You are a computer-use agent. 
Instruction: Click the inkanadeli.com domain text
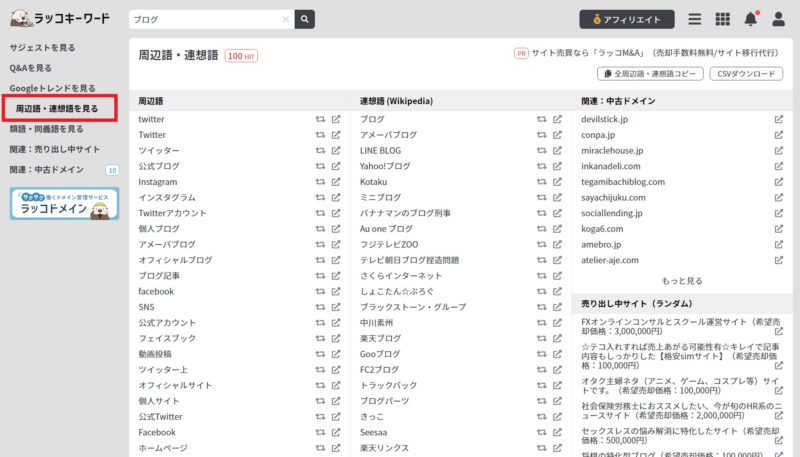[x=611, y=166]
